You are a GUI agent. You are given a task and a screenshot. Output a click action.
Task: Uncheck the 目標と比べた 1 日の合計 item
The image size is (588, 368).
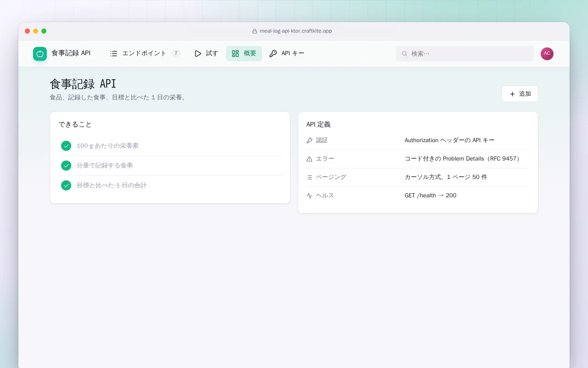66,185
